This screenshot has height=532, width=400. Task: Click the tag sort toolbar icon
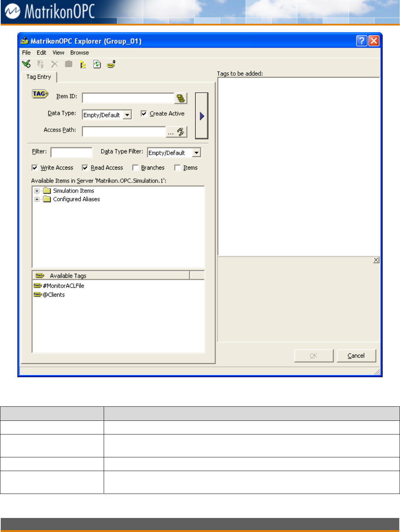[111, 64]
